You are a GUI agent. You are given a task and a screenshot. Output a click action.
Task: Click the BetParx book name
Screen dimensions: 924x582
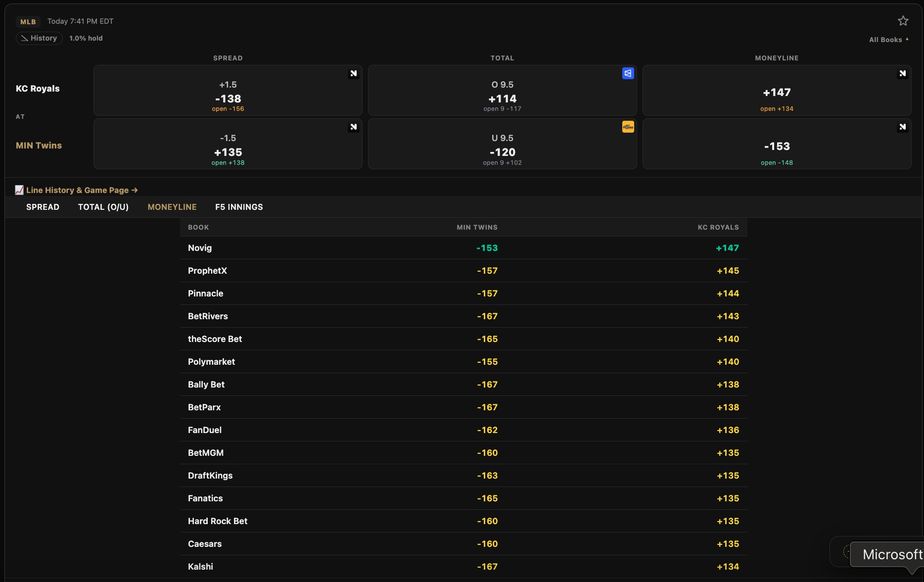point(204,407)
